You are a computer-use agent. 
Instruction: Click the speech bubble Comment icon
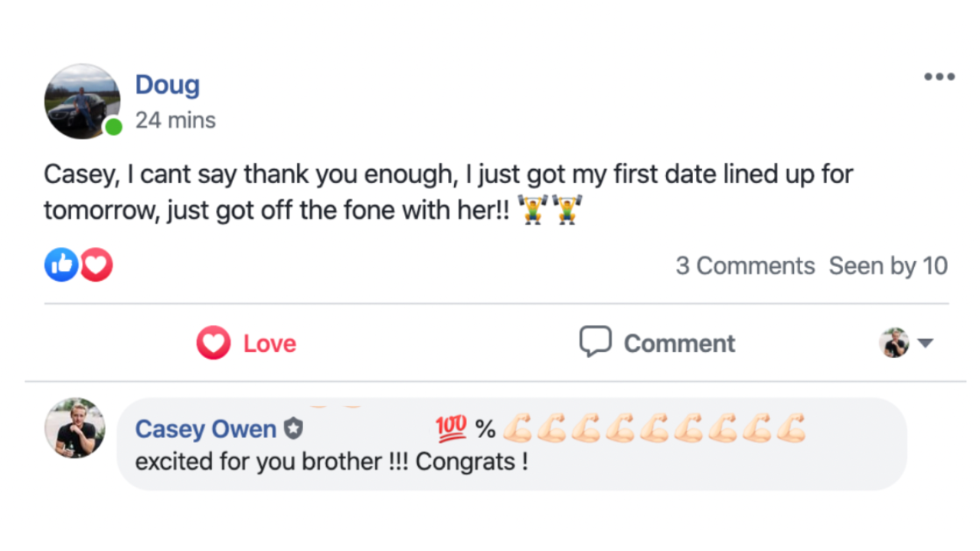[595, 342]
